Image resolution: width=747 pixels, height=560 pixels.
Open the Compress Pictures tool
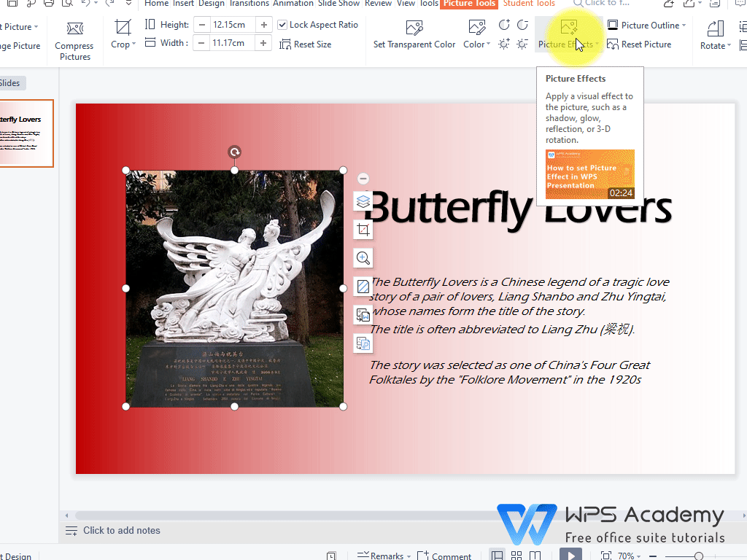click(74, 36)
